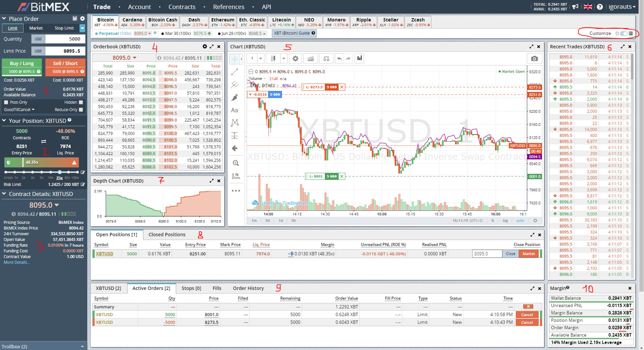Select the Market order tab
This screenshot has width=644, height=350.
[36, 28]
